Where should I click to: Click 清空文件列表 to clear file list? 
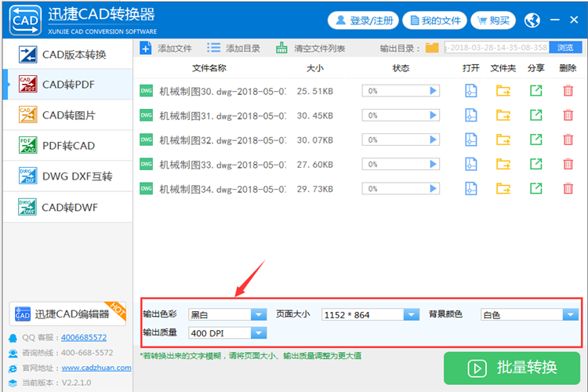click(x=310, y=48)
